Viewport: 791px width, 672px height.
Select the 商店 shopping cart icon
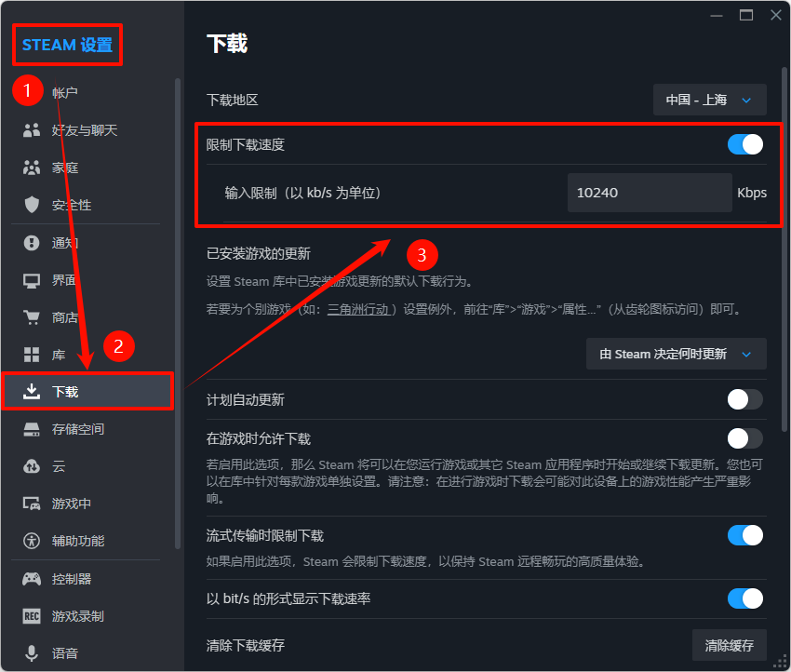30,316
